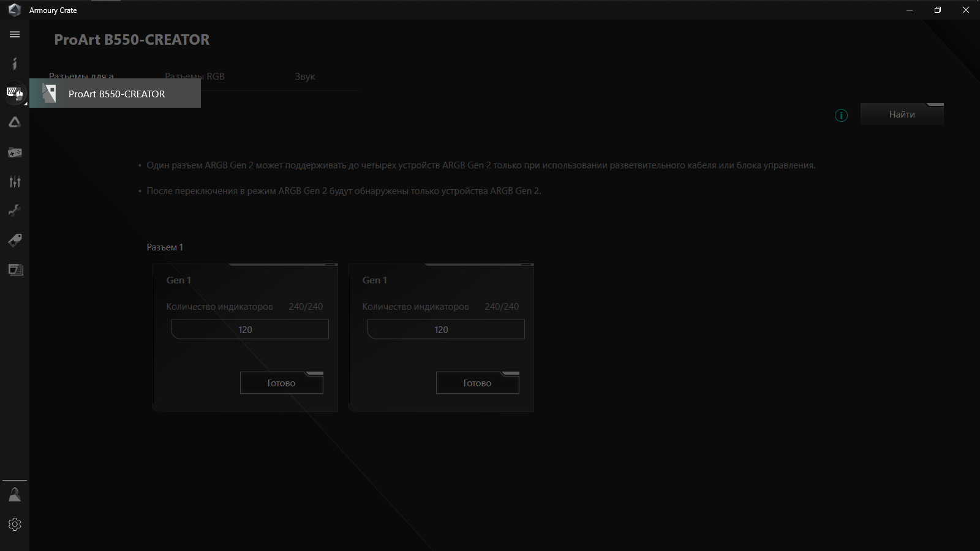Open the Settings gear icon
The image size is (980, 551).
point(15,524)
